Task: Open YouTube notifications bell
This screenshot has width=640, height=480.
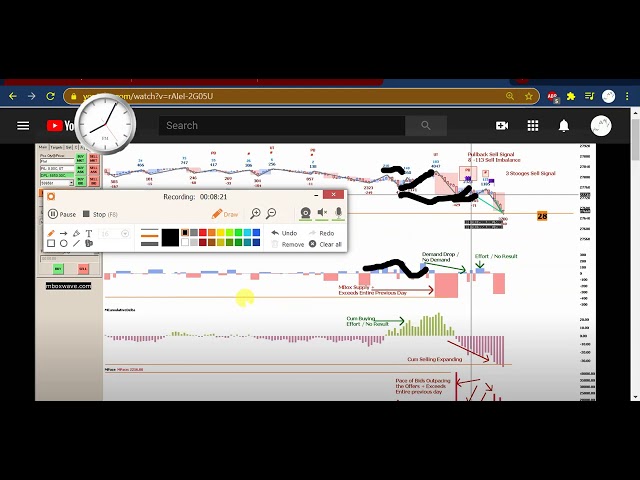Action: click(x=564, y=125)
